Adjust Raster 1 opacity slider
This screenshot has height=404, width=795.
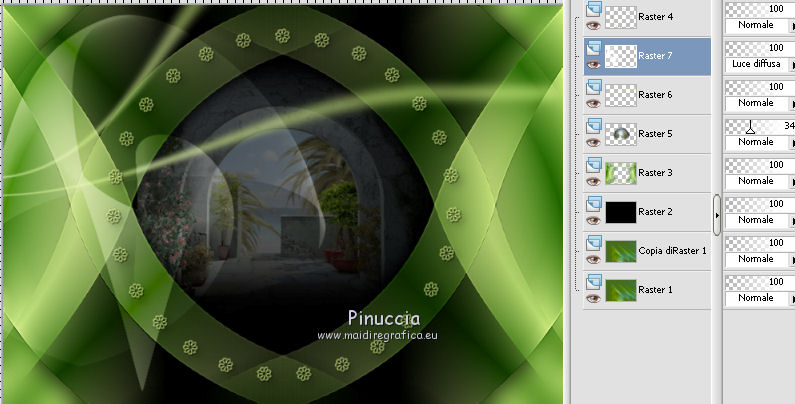click(760, 282)
